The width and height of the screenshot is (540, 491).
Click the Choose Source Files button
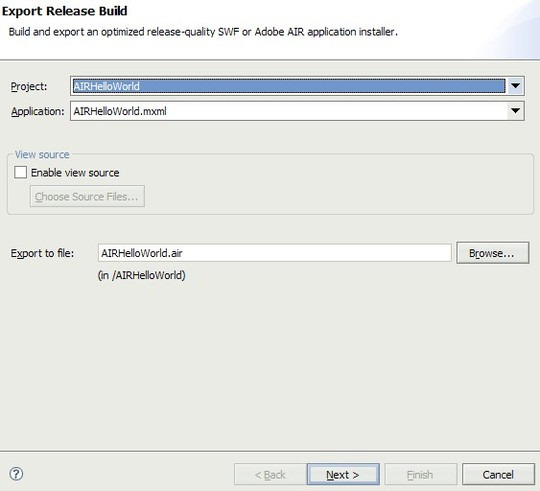(x=87, y=196)
